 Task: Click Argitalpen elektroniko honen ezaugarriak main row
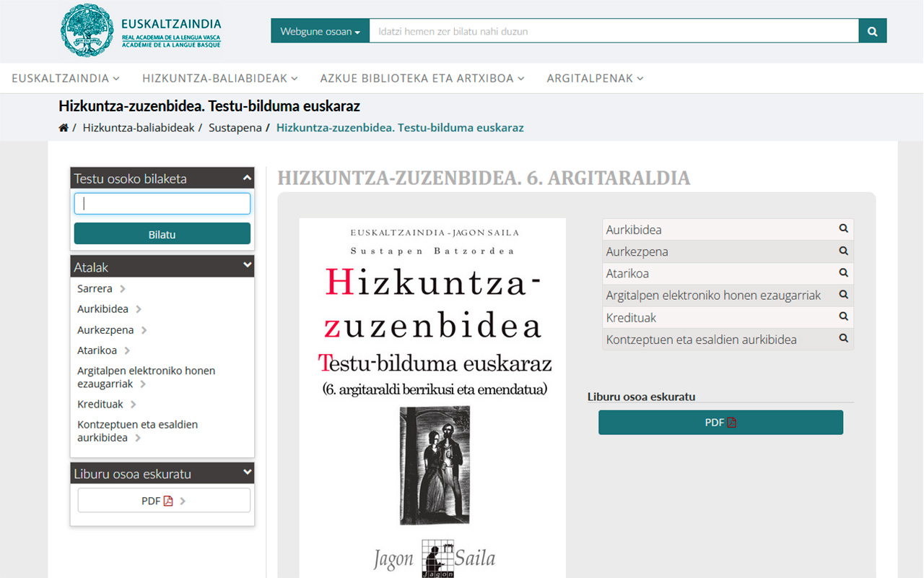(x=728, y=295)
